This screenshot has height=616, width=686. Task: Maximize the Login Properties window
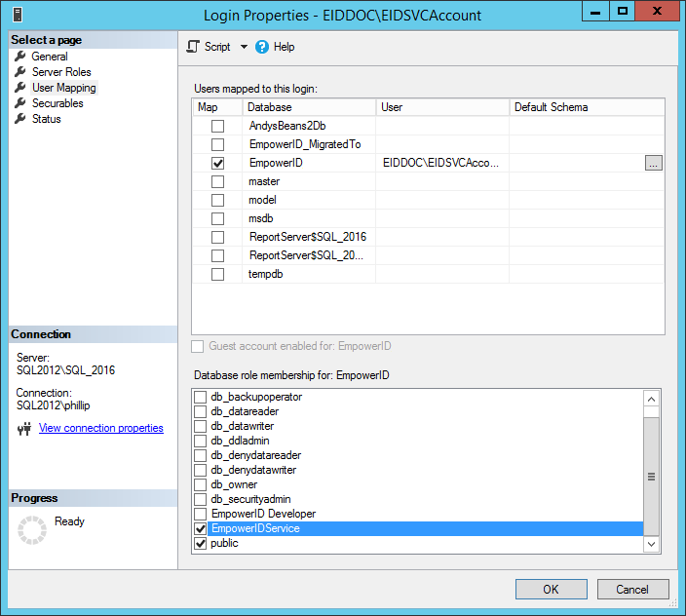coord(622,12)
